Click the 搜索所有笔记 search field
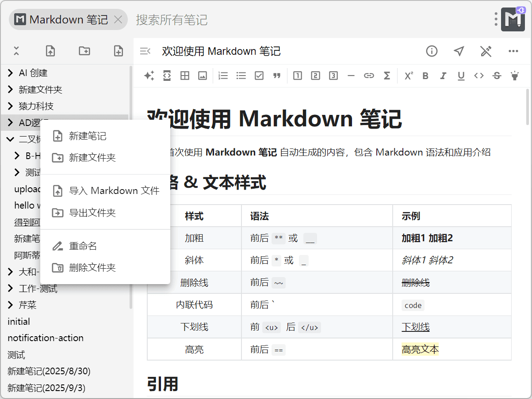 point(172,20)
